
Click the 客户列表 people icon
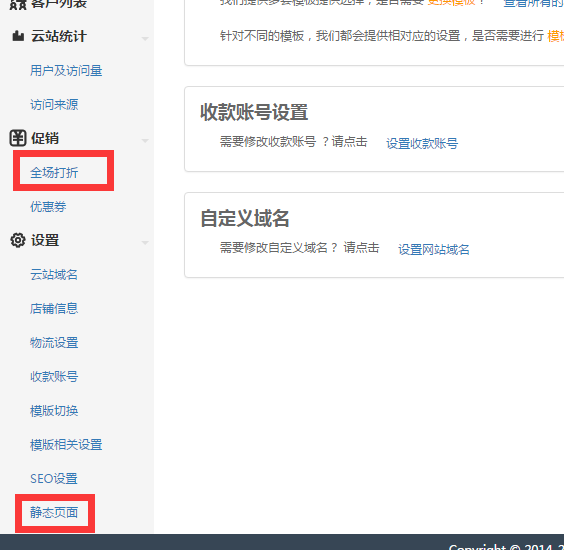click(x=18, y=4)
